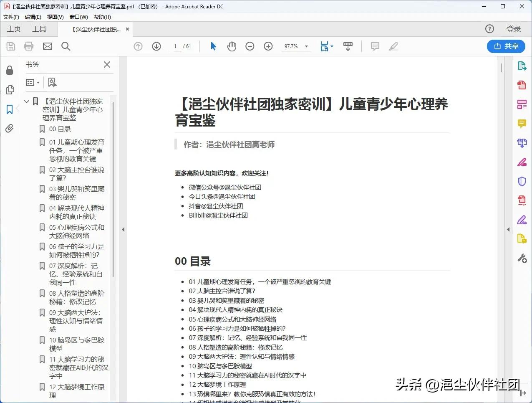Image resolution: width=532 pixels, height=403 pixels.
Task: Open the 帮助(H) menu
Action: tap(102, 17)
